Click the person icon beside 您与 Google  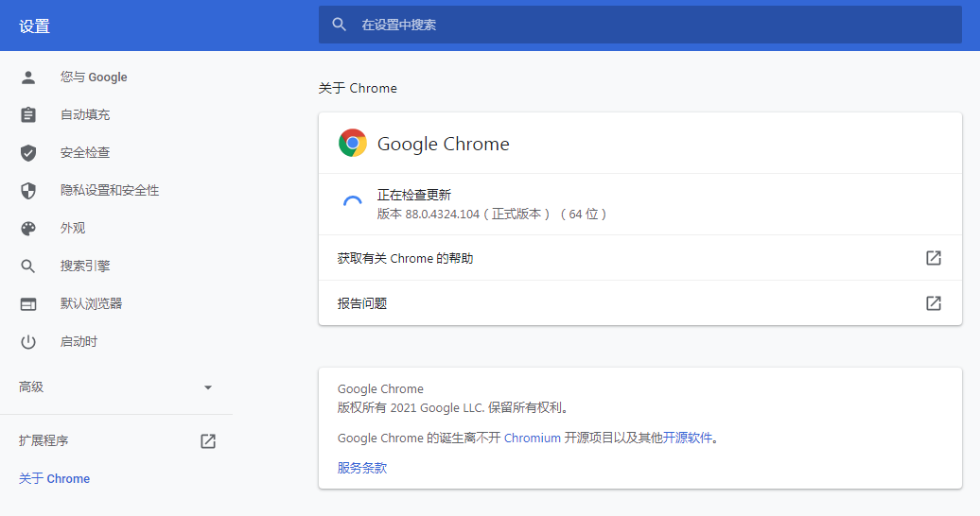pos(28,77)
